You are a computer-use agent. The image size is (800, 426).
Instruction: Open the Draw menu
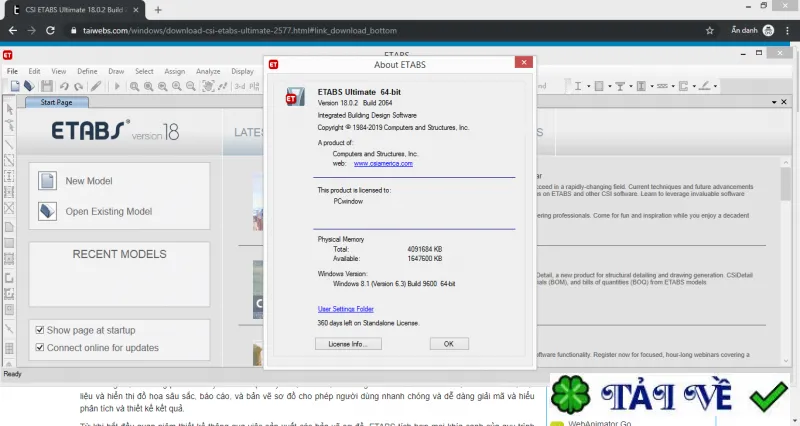tap(116, 71)
